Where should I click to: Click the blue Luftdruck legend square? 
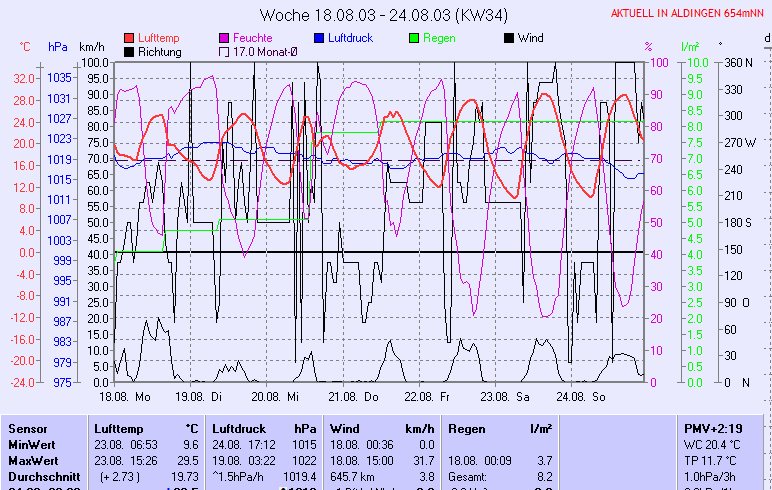point(319,38)
